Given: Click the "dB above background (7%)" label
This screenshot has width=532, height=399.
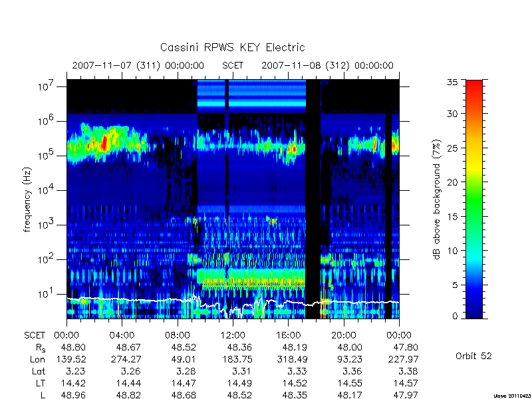Looking at the screenshot, I should click(437, 199).
